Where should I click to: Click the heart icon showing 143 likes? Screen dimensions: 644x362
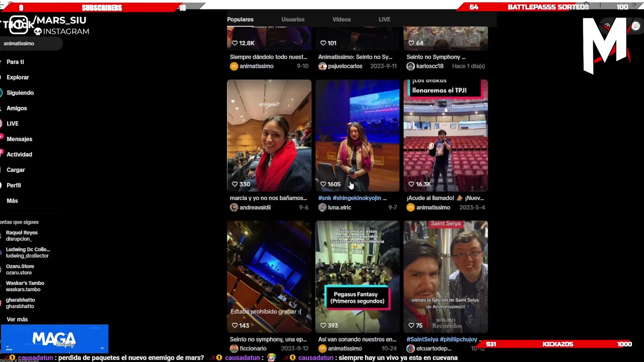[x=234, y=325]
